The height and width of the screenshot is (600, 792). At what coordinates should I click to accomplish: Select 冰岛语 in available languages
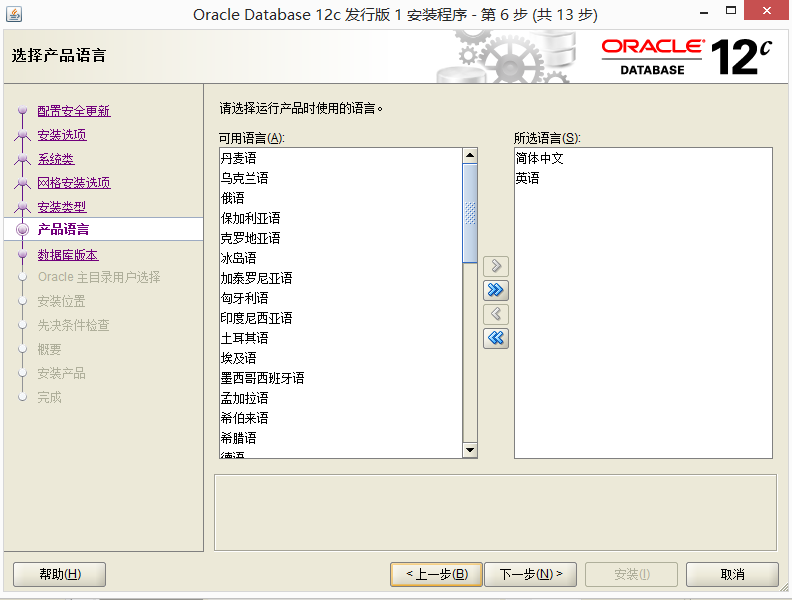(x=341, y=258)
